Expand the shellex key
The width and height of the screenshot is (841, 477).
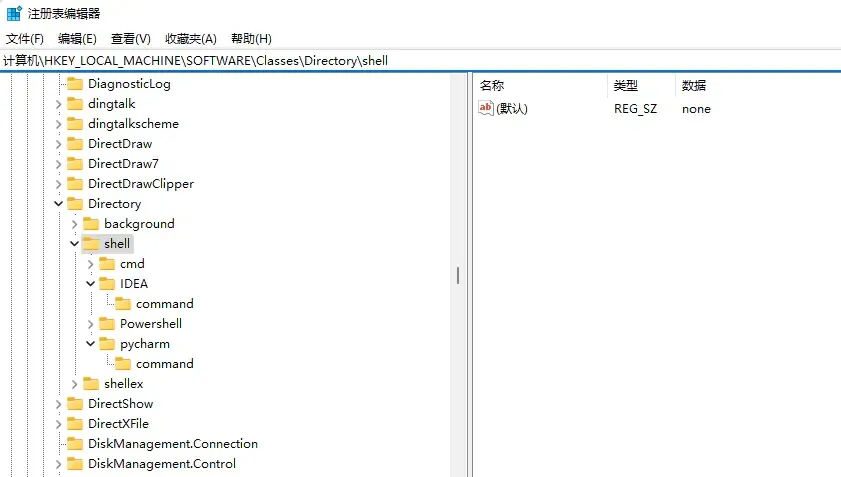pyautogui.click(x=75, y=385)
